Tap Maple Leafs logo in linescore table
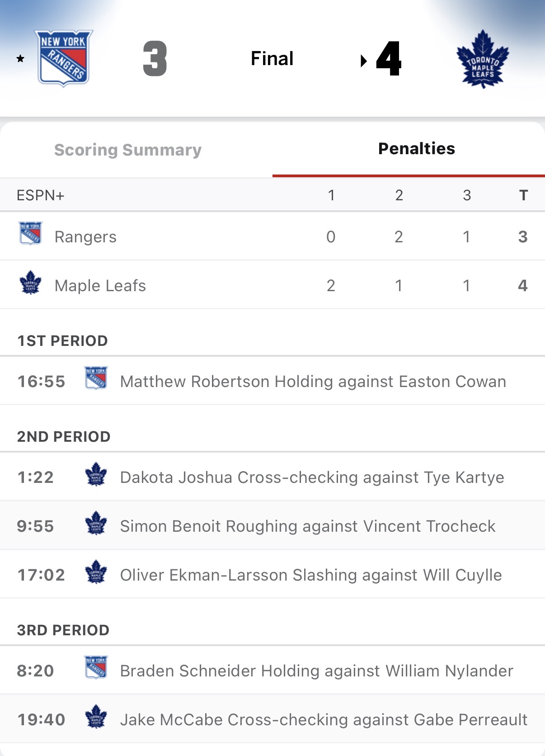This screenshot has width=545, height=756. coord(30,283)
